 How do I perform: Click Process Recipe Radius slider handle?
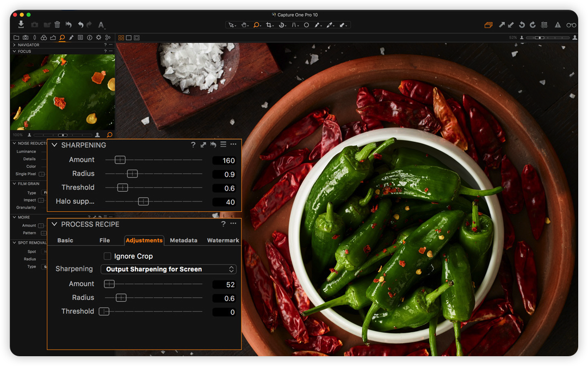[121, 298]
